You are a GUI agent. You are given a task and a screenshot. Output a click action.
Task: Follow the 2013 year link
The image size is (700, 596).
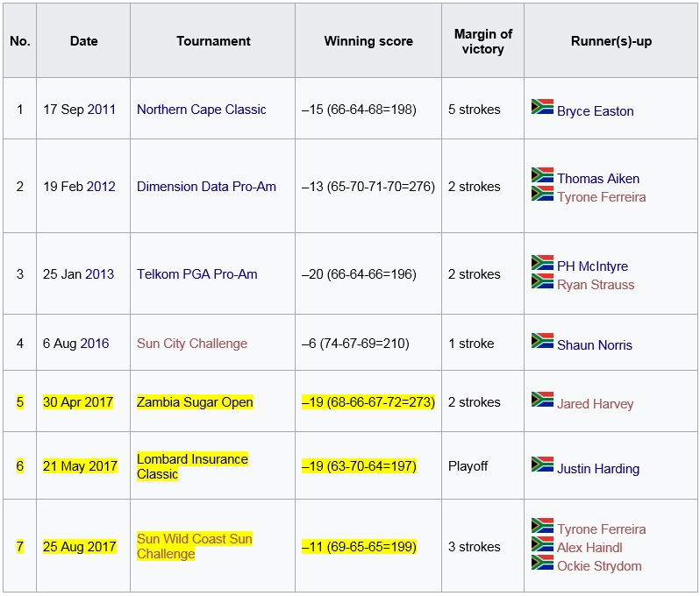[x=99, y=274]
